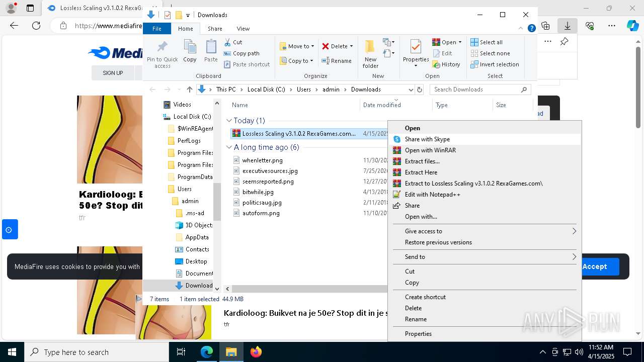Expand Send to submenu
This screenshot has width=644, height=362.
[574, 257]
